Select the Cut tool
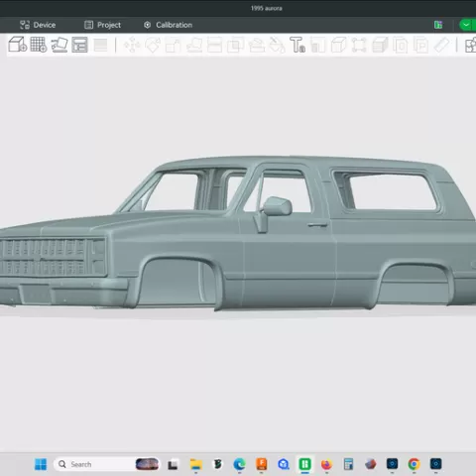The height and width of the screenshot is (476, 476). tap(214, 46)
